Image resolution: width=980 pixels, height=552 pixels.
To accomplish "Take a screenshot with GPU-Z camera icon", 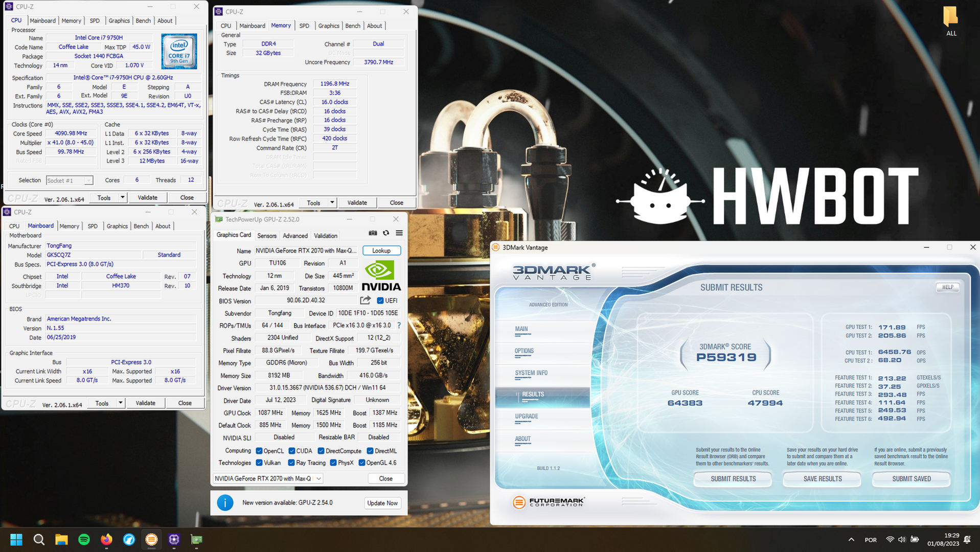I will 373,233.
